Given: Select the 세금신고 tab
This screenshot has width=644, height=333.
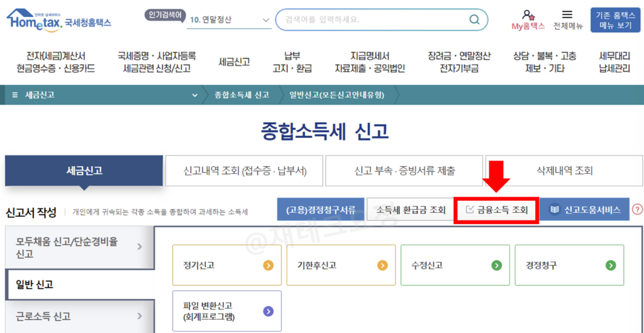Looking at the screenshot, I should coord(84,171).
